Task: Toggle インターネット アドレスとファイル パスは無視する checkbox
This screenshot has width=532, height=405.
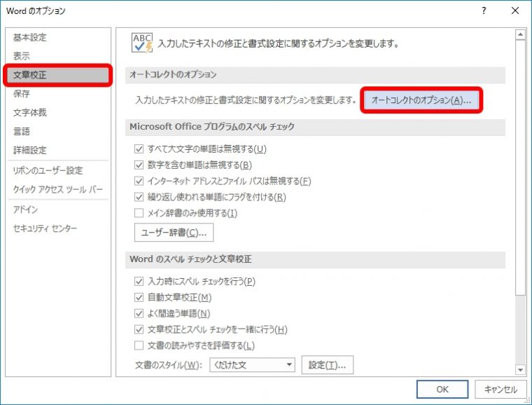Action: coord(139,181)
